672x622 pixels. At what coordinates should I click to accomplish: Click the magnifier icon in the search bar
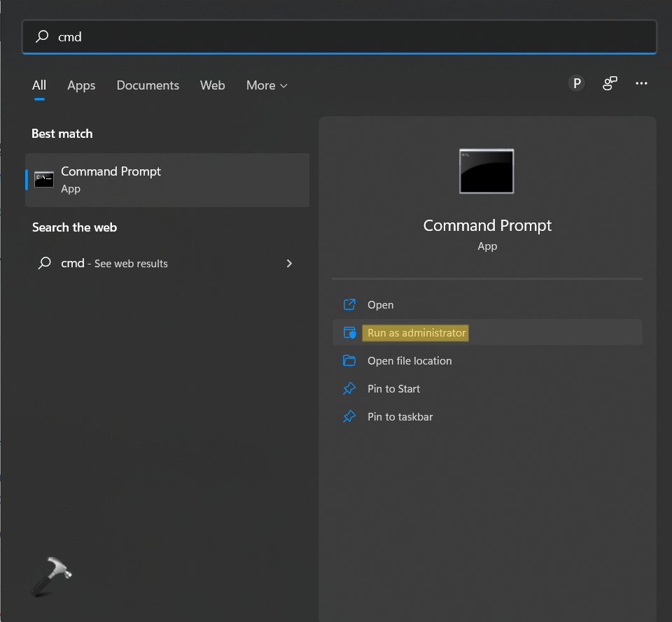(43, 36)
